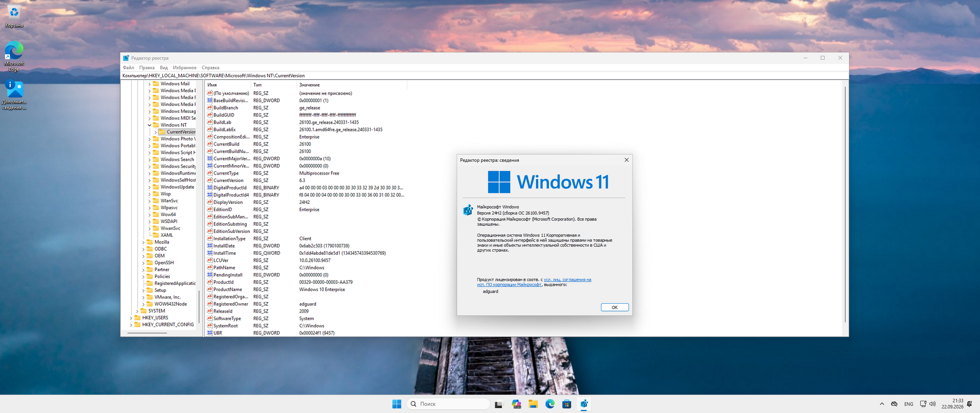Open the Вид menu

point(164,68)
